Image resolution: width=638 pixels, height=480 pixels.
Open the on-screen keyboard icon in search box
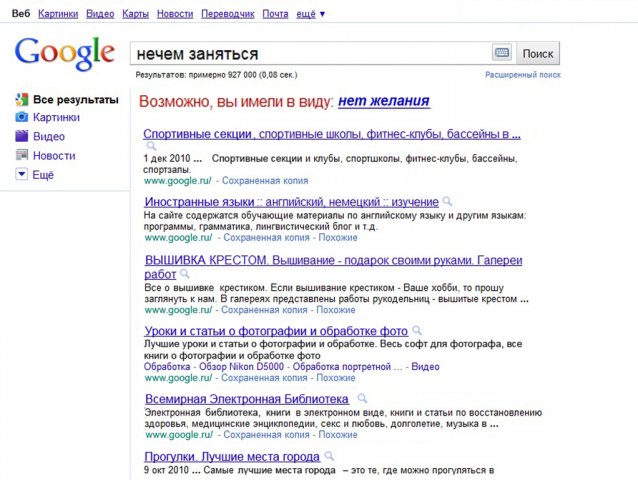click(502, 53)
